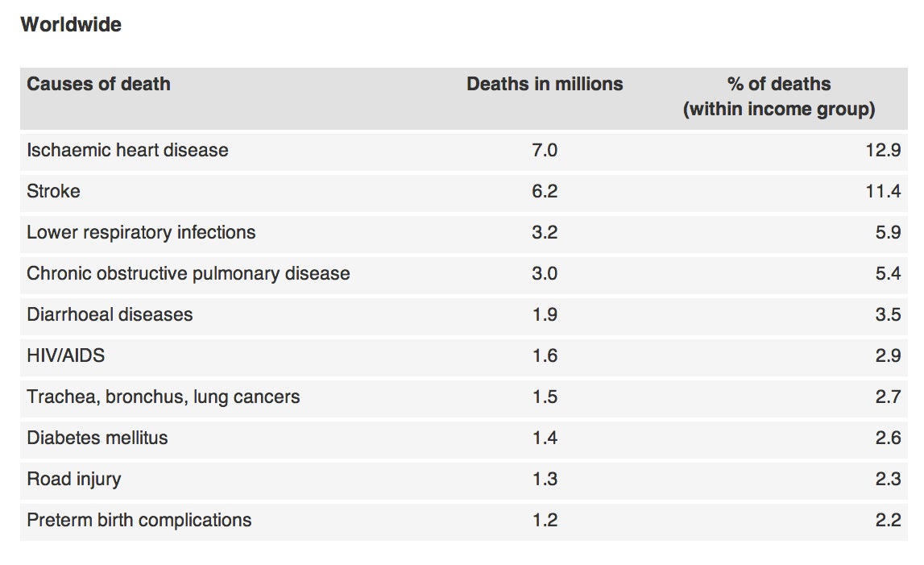Select the Diarrhoeal diseases row
924x565 pixels.
[x=464, y=315]
